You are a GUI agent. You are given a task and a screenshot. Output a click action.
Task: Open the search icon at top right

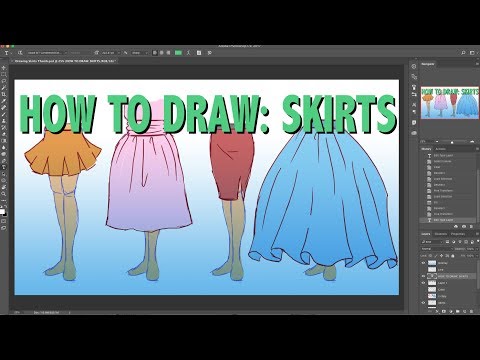tap(463, 53)
